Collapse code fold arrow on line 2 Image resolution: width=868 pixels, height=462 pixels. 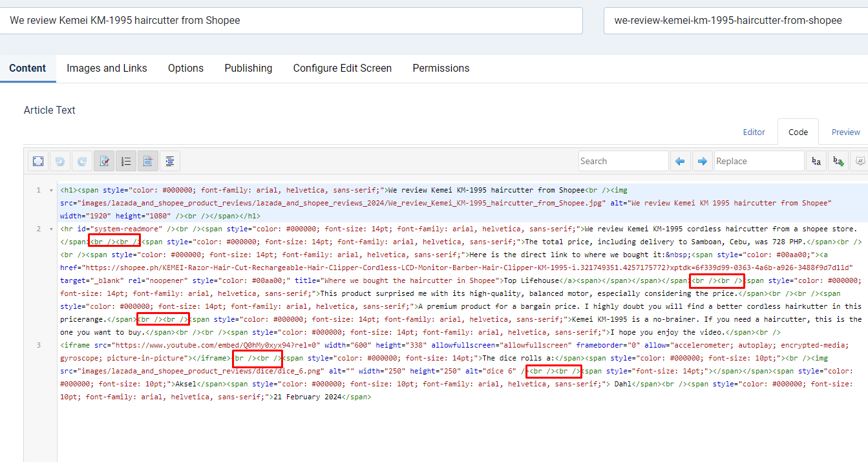[51, 229]
